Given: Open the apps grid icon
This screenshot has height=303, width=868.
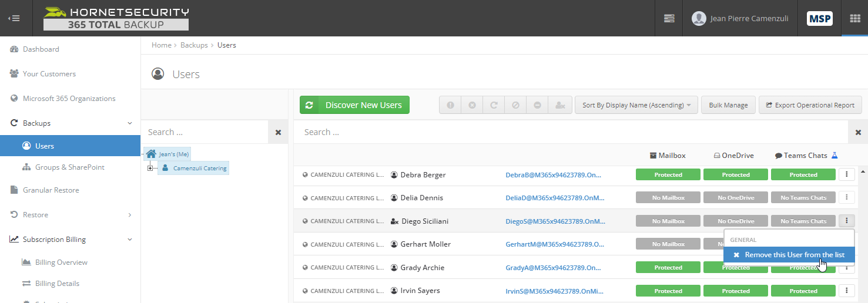Looking at the screenshot, I should (855, 18).
